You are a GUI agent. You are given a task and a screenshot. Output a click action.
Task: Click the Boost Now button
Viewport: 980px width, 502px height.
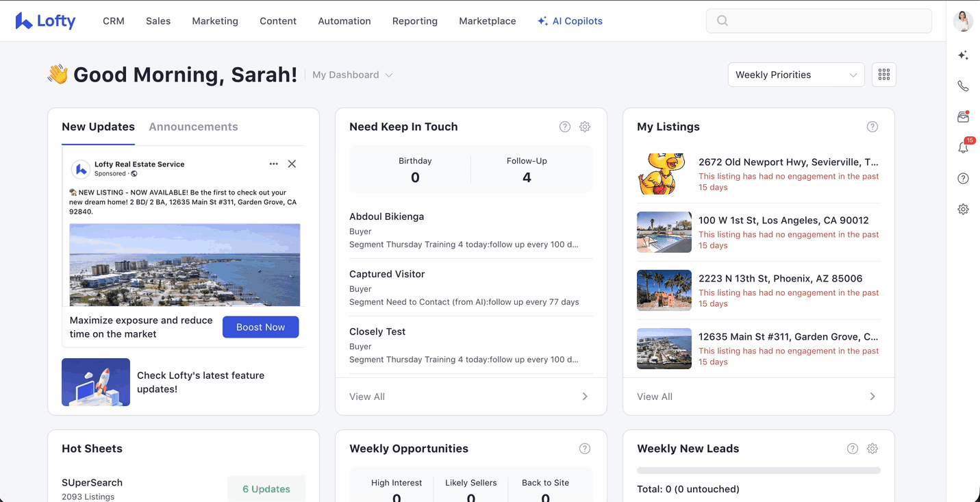click(260, 327)
